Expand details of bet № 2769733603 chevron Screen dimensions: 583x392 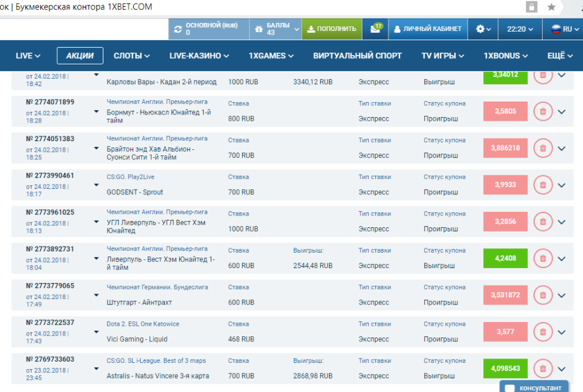[x=561, y=369]
